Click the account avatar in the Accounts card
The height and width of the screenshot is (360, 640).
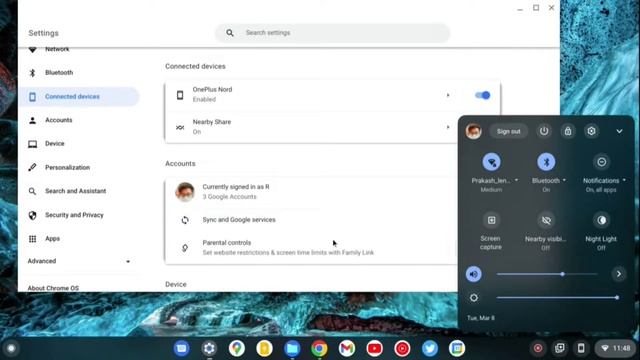tap(185, 192)
